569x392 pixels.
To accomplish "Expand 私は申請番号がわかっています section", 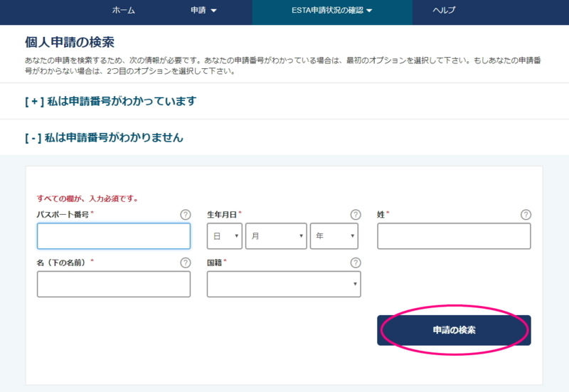I will coord(111,101).
